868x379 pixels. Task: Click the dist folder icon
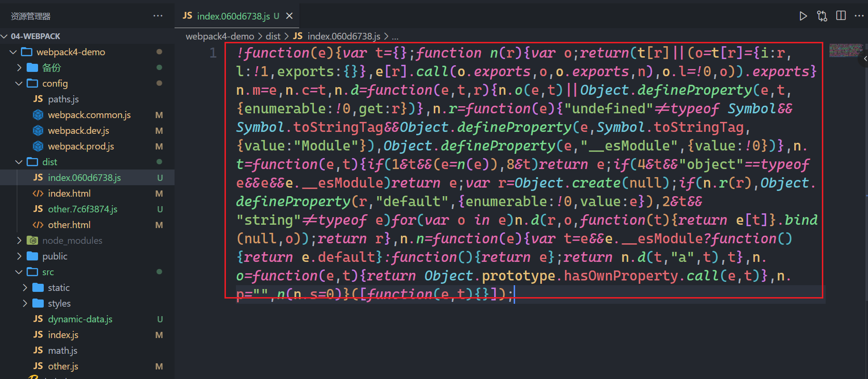tap(32, 162)
